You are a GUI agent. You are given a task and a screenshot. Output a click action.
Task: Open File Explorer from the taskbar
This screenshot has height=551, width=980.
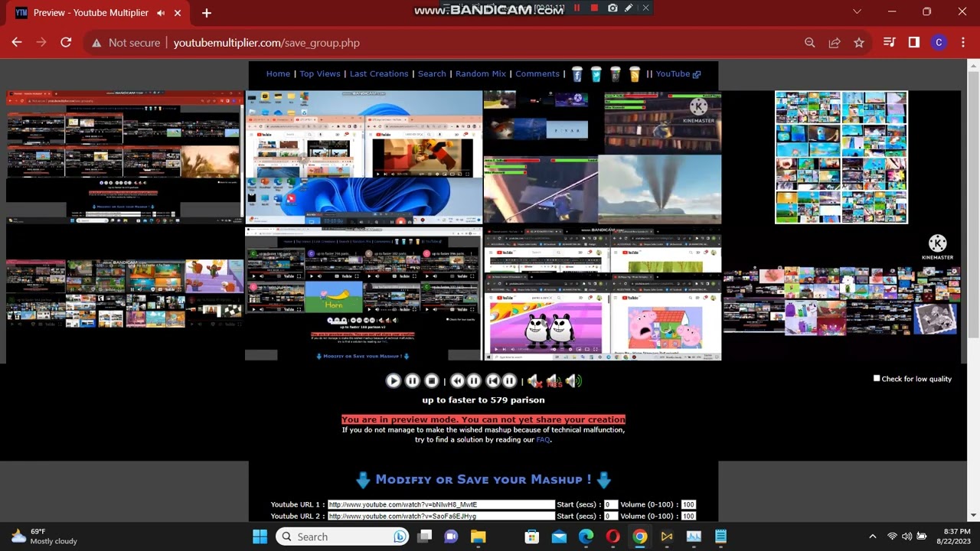(x=478, y=536)
